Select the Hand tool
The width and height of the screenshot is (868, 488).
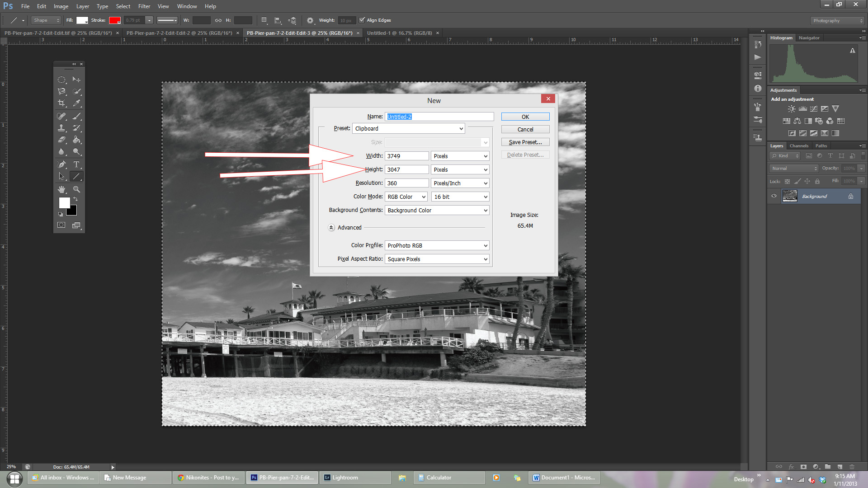pos(61,189)
